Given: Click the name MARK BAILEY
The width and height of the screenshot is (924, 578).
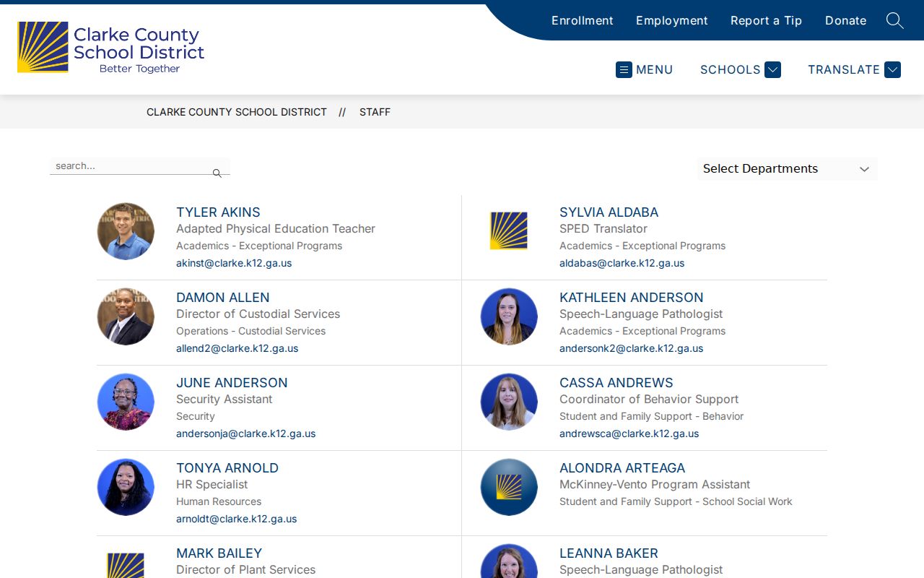Looking at the screenshot, I should pyautogui.click(x=219, y=553).
